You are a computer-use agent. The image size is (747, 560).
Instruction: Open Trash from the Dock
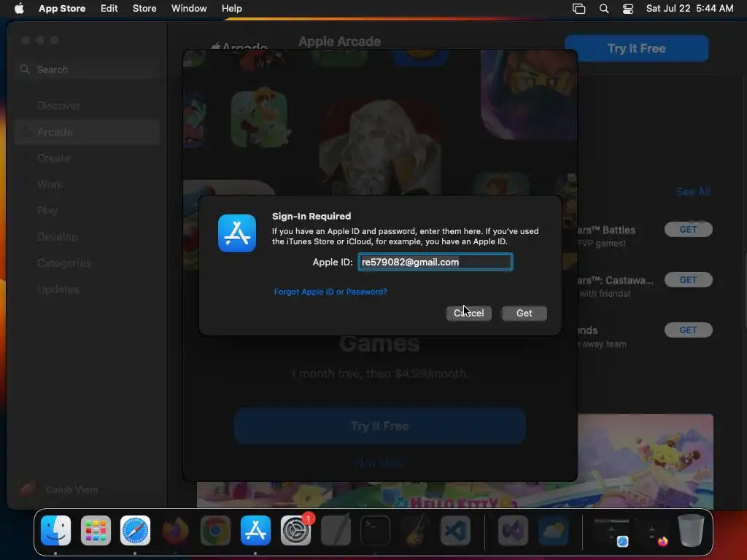pyautogui.click(x=691, y=530)
